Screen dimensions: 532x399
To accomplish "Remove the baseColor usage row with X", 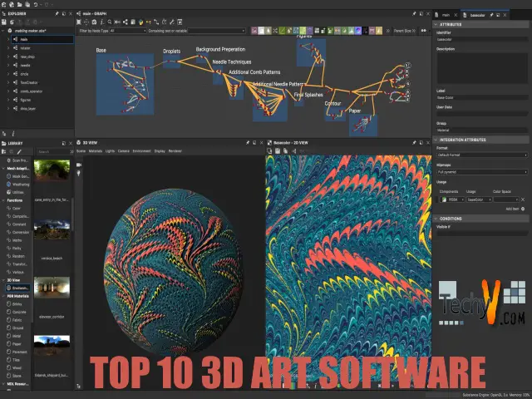I will (523, 199).
